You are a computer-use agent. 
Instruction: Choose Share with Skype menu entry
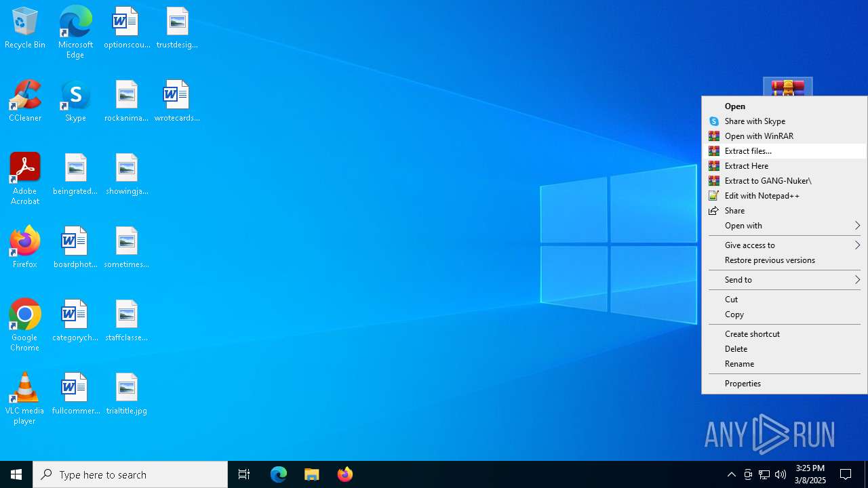(x=785, y=121)
